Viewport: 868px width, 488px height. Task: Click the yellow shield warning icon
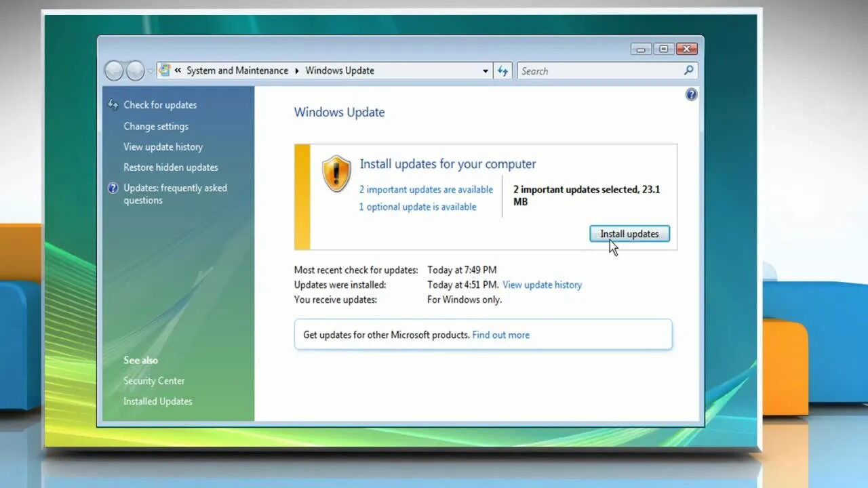pos(336,174)
